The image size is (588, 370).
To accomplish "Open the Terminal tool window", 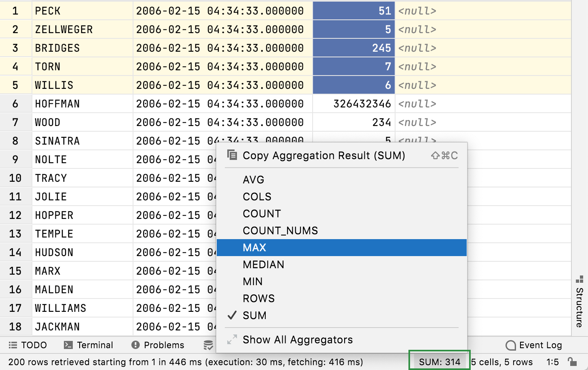I will click(88, 345).
